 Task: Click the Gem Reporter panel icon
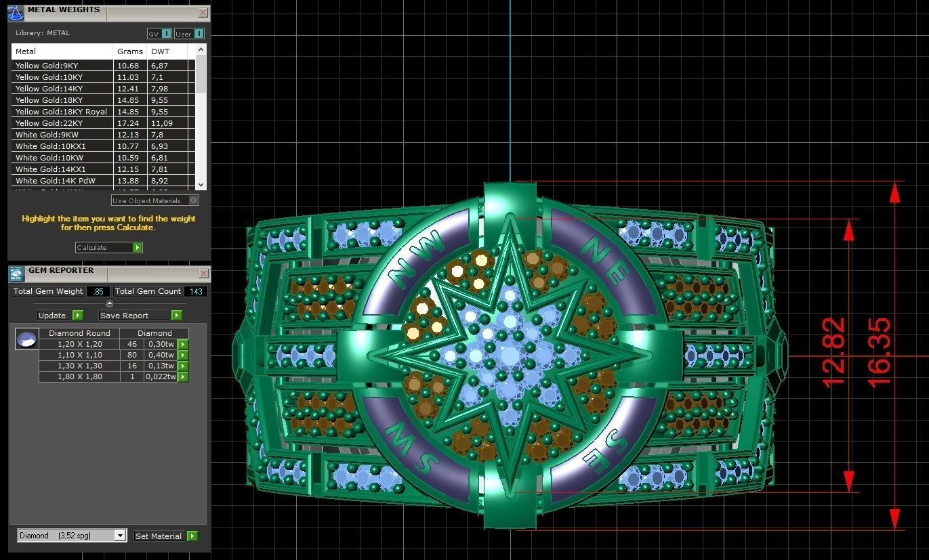point(16,273)
